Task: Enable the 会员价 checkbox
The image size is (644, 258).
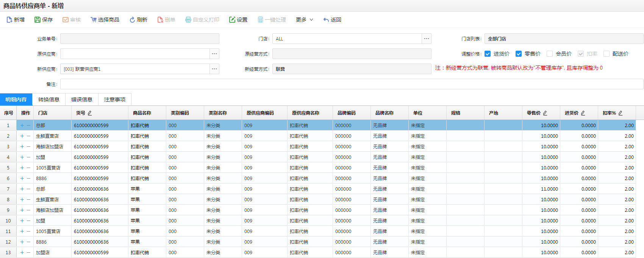Action: pyautogui.click(x=550, y=54)
